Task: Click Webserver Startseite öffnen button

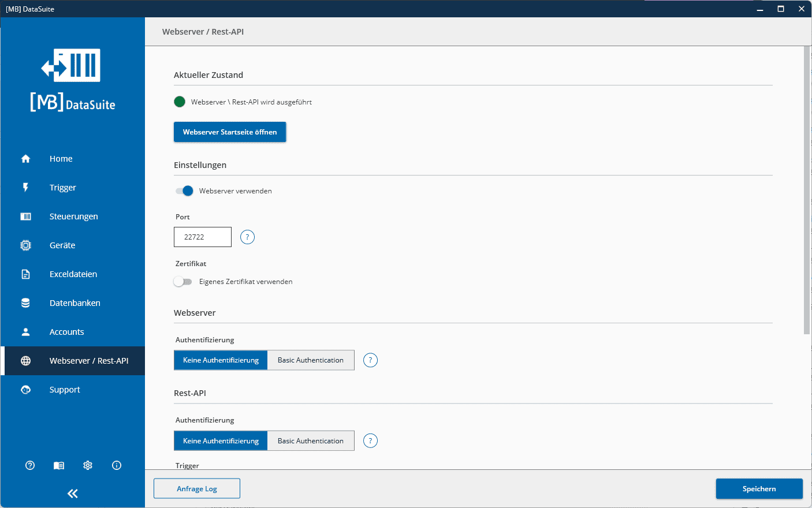Action: point(230,132)
